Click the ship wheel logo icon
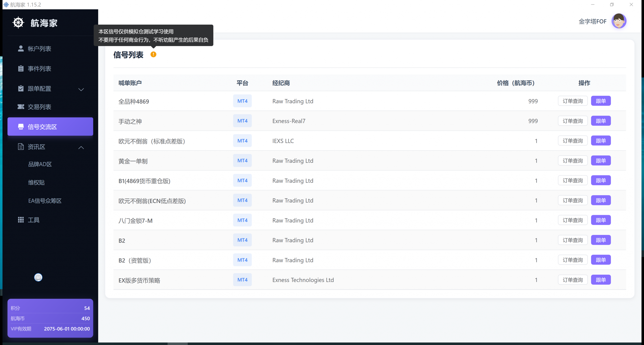This screenshot has height=345, width=644. coord(18,23)
